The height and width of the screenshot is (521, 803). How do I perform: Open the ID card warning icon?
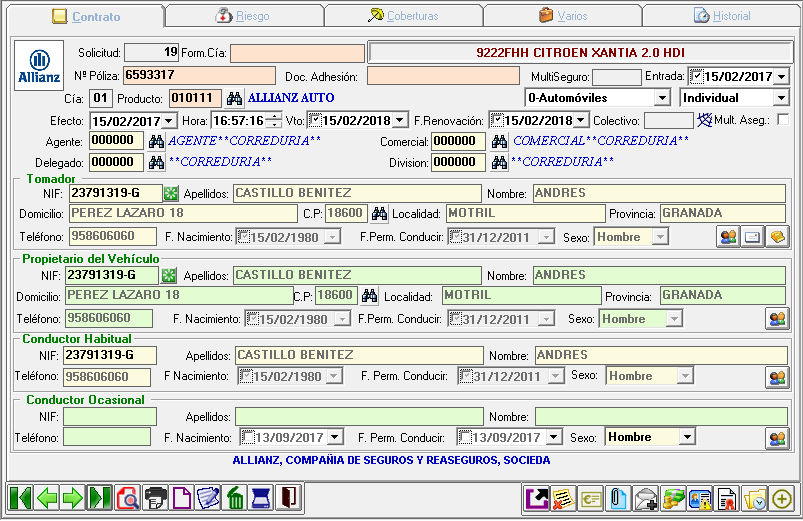(x=700, y=498)
